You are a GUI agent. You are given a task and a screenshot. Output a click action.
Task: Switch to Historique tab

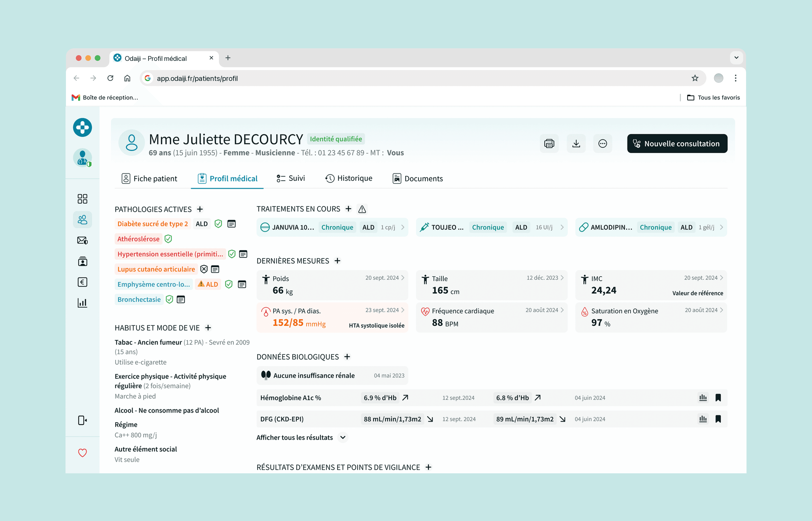click(348, 178)
